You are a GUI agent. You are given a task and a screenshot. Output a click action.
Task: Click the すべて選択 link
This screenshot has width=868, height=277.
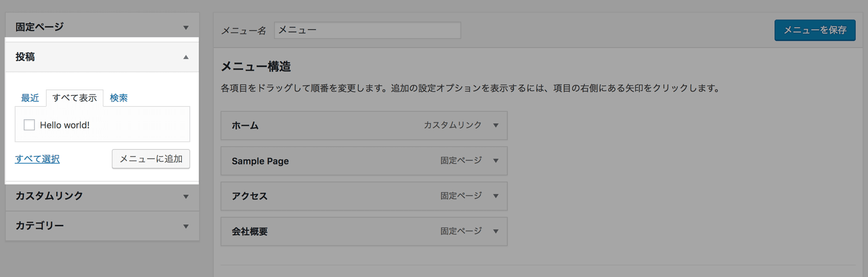37,159
